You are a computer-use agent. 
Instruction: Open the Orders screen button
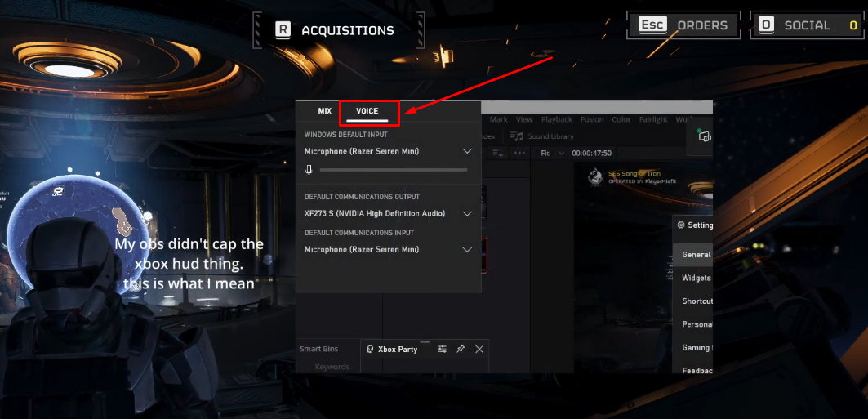[683, 25]
